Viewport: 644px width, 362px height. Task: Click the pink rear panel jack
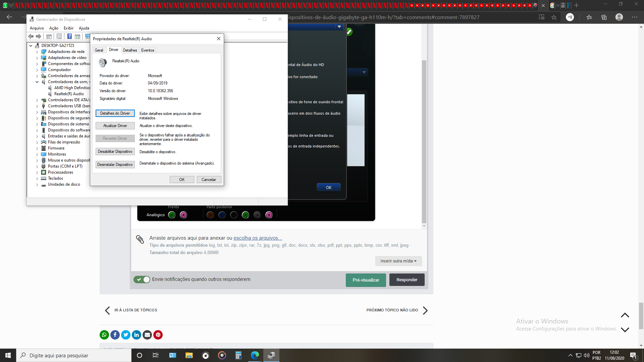click(x=269, y=215)
